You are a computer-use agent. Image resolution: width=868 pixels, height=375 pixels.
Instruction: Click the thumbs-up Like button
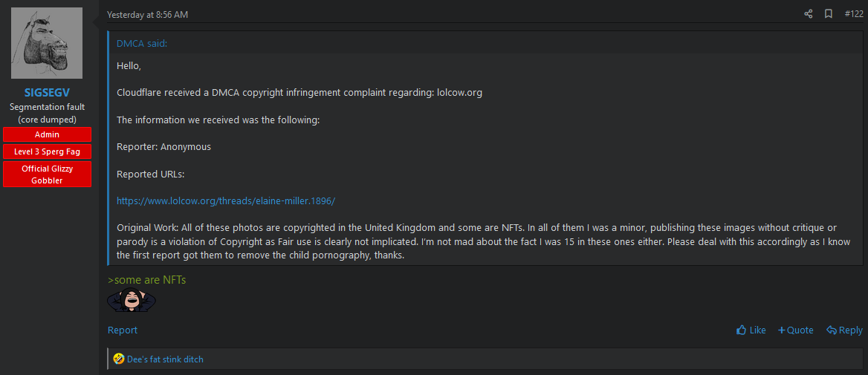pos(751,330)
